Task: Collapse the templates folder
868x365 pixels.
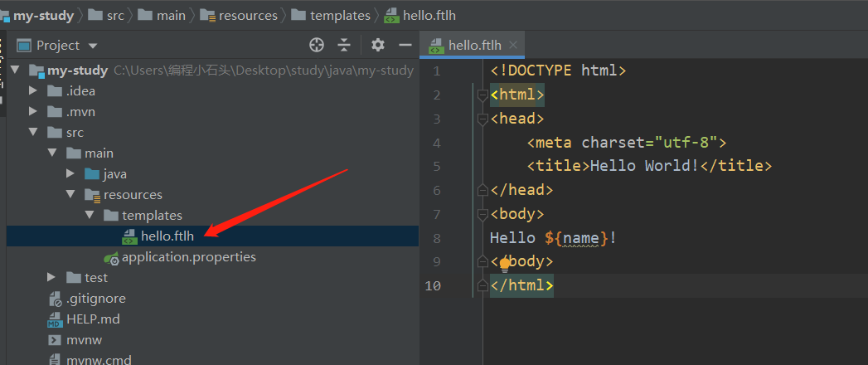Action: [x=90, y=215]
